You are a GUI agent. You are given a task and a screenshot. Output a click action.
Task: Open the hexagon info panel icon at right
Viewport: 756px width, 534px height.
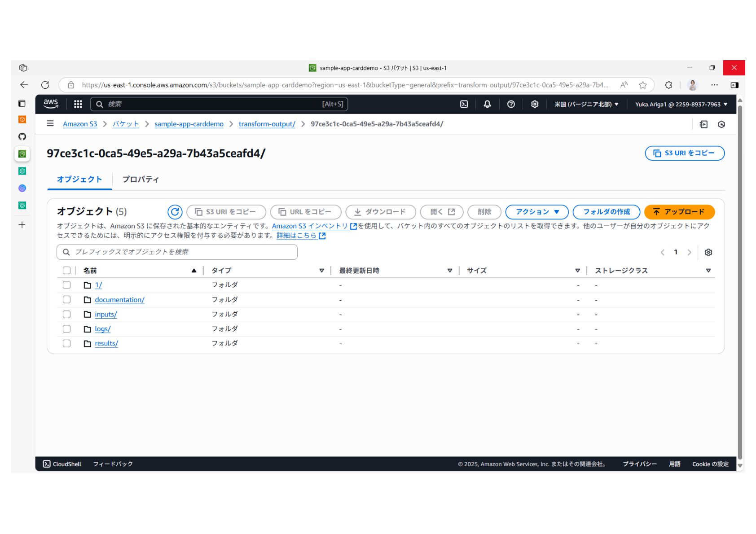coord(721,124)
